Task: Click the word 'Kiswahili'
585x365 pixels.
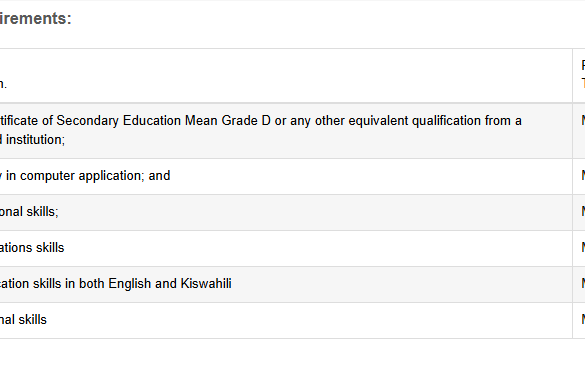Action: [206, 284]
